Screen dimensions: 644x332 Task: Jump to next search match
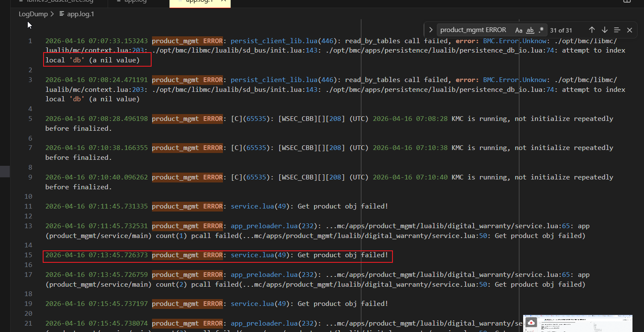pyautogui.click(x=604, y=30)
